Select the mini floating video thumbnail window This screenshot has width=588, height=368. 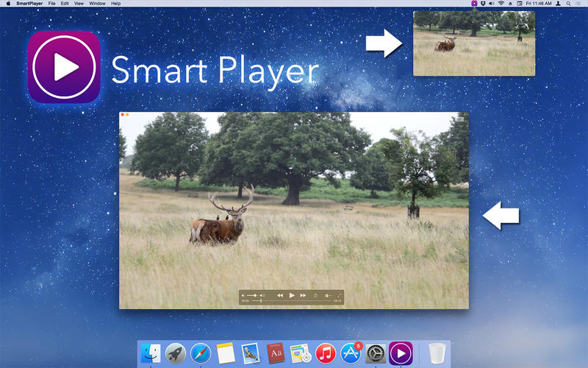[474, 43]
